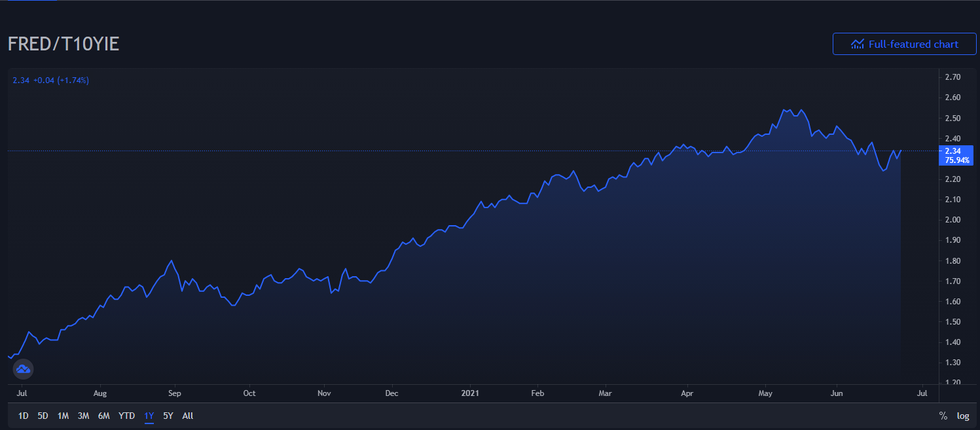Click the Sep label on time axis

[x=174, y=393]
